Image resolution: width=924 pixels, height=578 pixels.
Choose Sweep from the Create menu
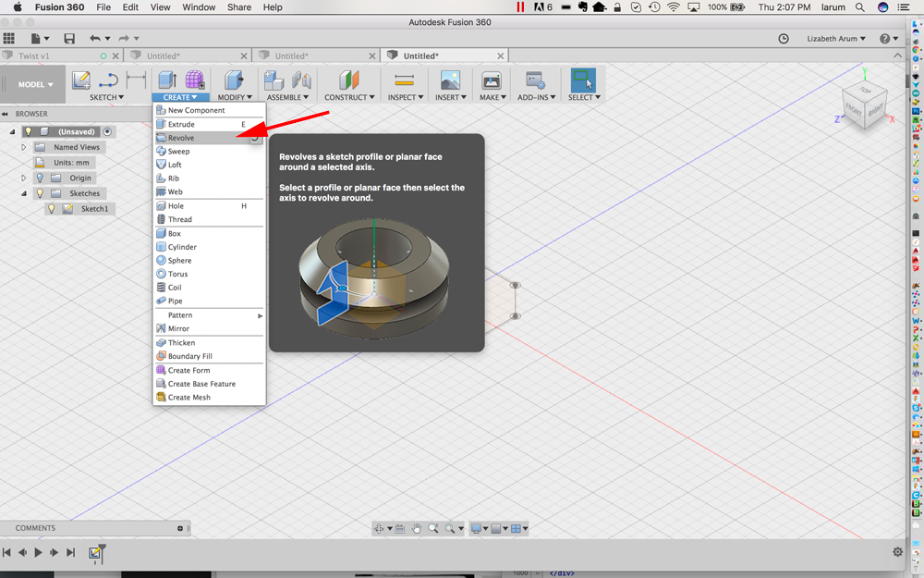coord(209,152)
